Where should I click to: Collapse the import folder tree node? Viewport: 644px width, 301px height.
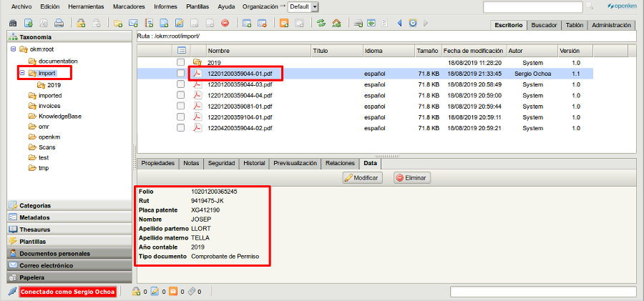click(x=22, y=73)
